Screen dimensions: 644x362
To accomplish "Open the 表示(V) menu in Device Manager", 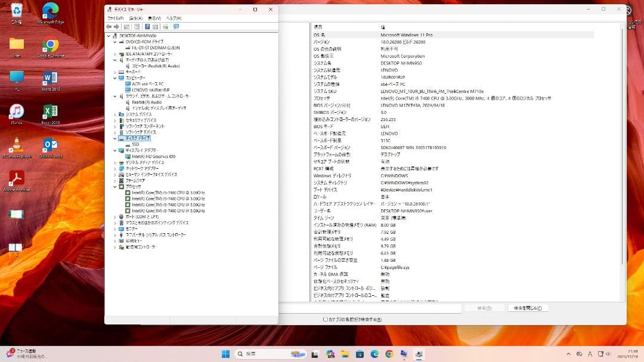I will [154, 18].
